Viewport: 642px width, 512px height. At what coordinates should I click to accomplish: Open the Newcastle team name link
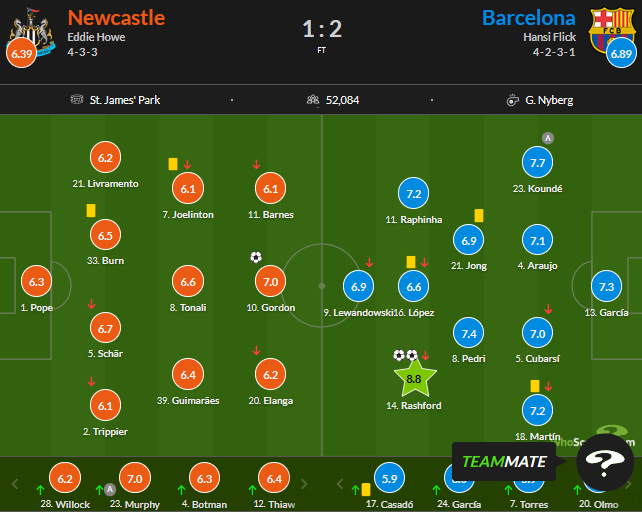(x=116, y=18)
